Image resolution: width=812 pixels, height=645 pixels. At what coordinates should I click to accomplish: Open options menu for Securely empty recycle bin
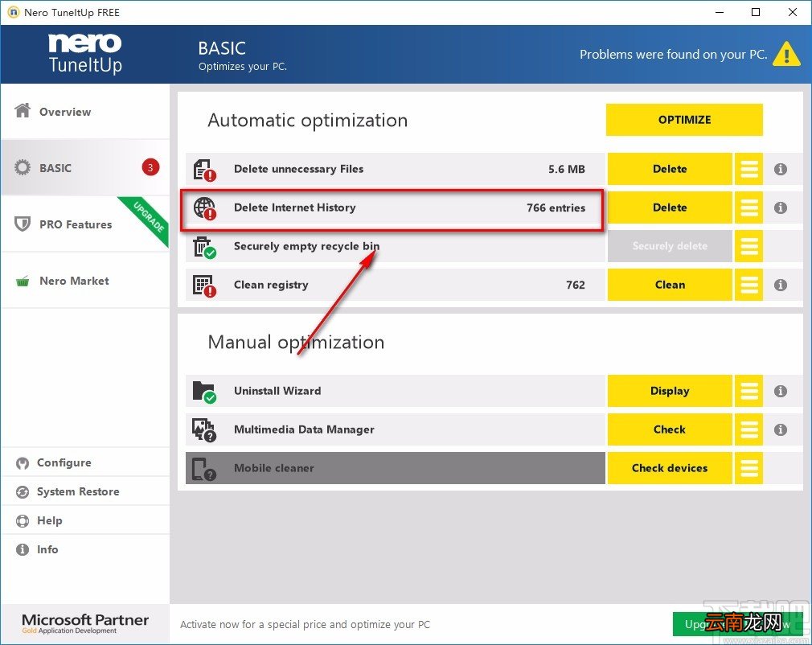748,246
